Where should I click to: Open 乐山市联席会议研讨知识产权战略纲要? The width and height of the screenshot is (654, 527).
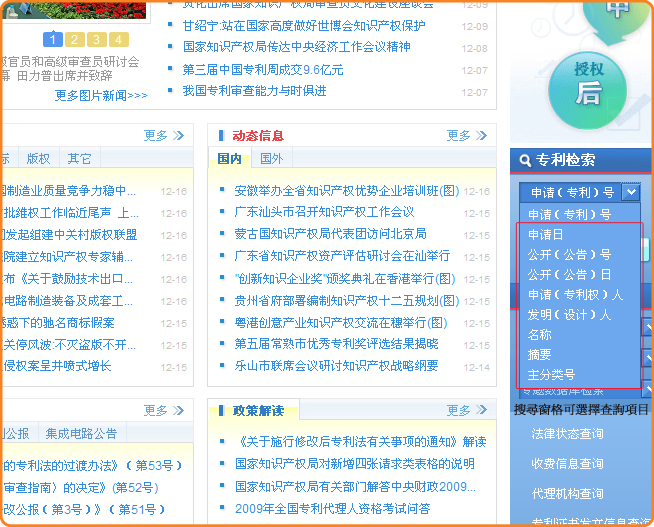(x=336, y=366)
